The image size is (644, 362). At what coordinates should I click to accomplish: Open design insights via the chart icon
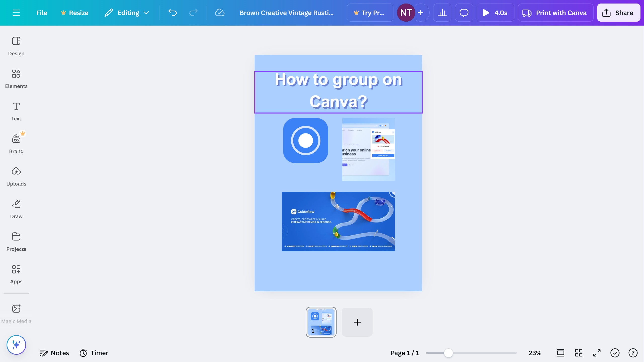pos(442,13)
